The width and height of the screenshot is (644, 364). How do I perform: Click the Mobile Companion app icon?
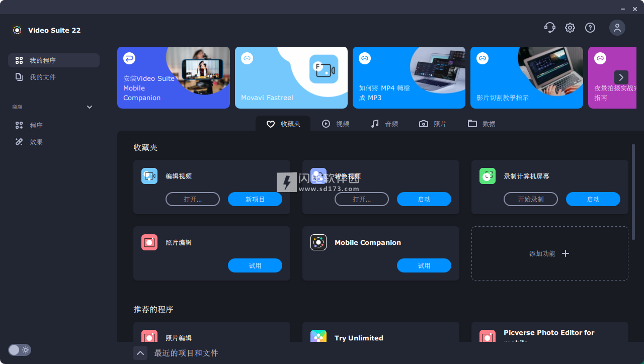[x=318, y=242]
